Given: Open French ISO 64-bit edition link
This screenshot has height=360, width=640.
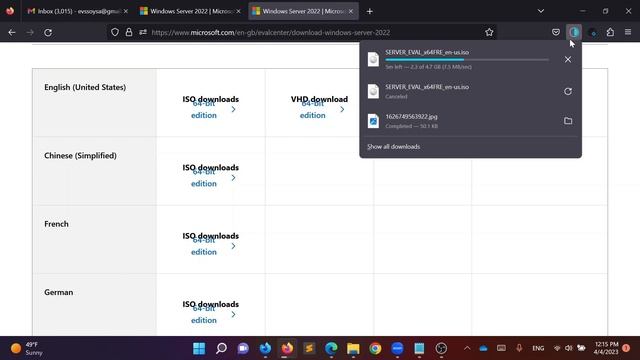Looking at the screenshot, I should [204, 246].
